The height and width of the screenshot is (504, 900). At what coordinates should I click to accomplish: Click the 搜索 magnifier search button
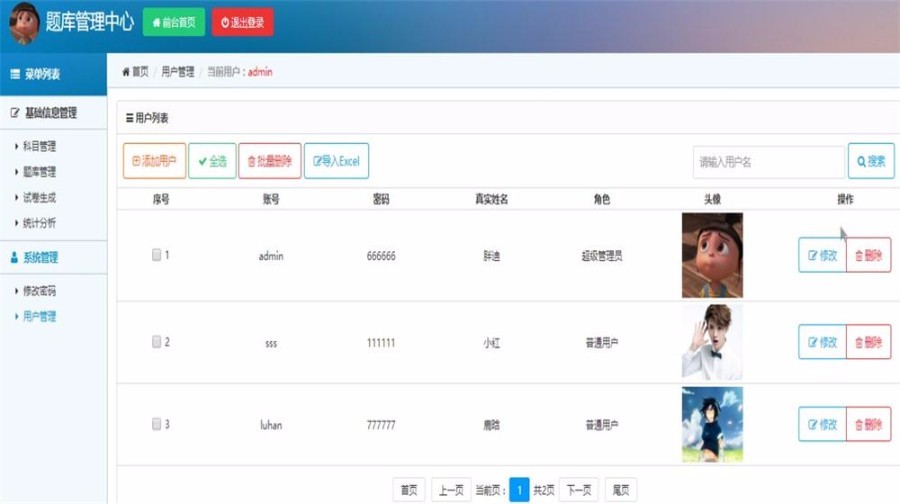(871, 161)
